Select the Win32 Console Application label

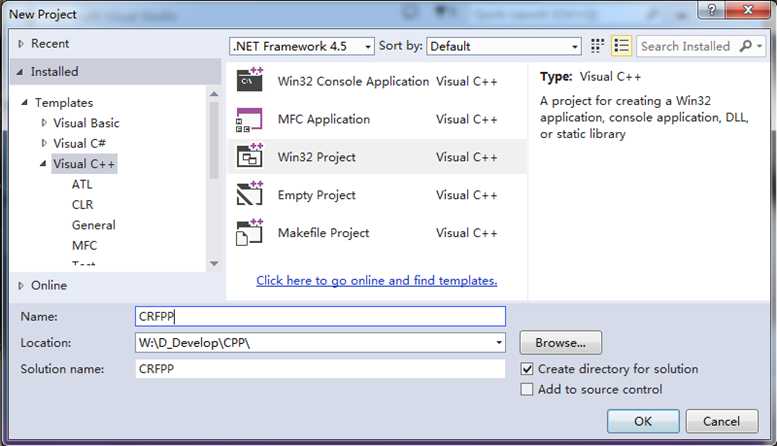point(353,81)
